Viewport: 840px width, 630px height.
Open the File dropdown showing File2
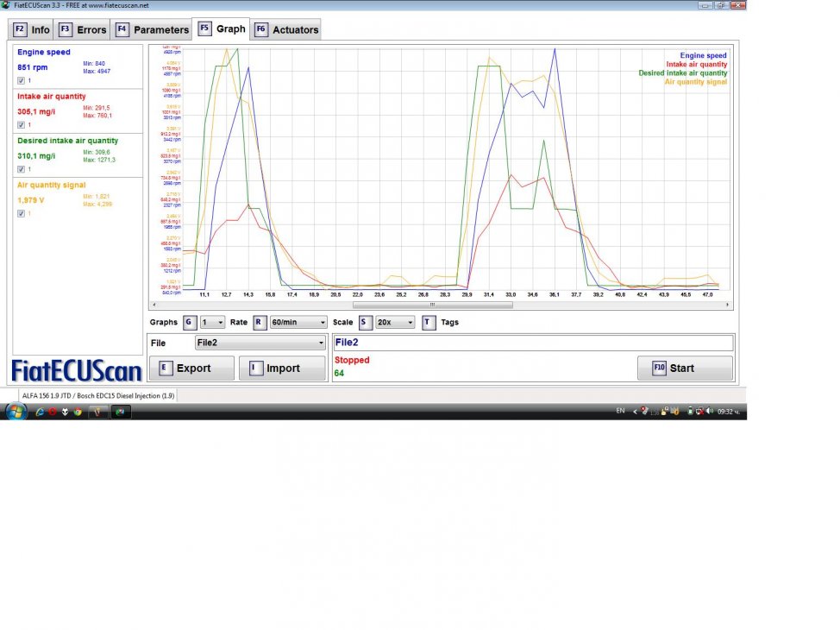260,343
